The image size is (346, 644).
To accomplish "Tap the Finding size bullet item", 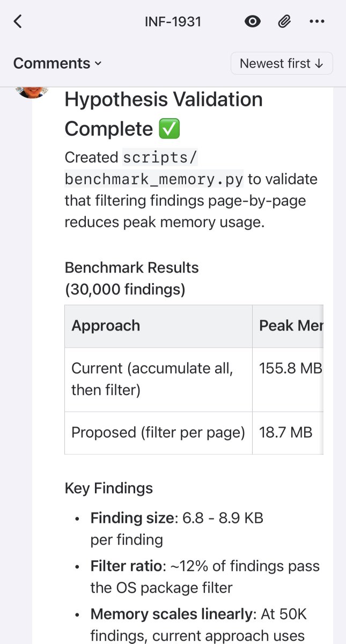I will (176, 529).
